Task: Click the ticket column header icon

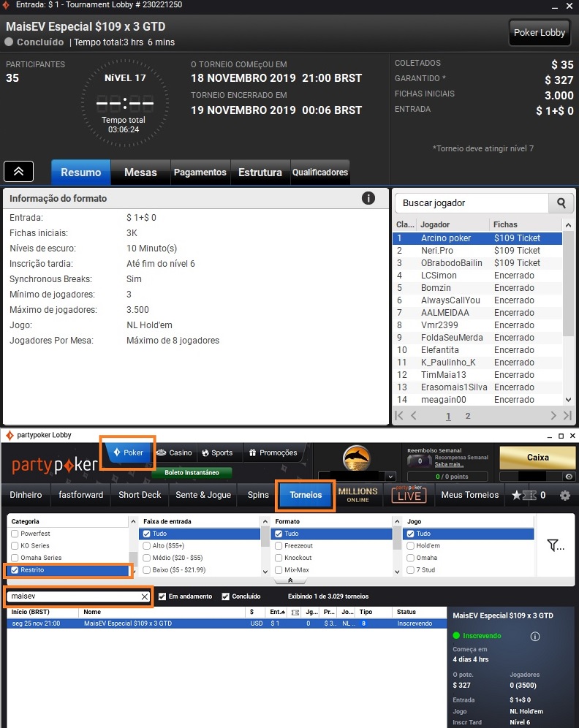Action: tap(295, 613)
